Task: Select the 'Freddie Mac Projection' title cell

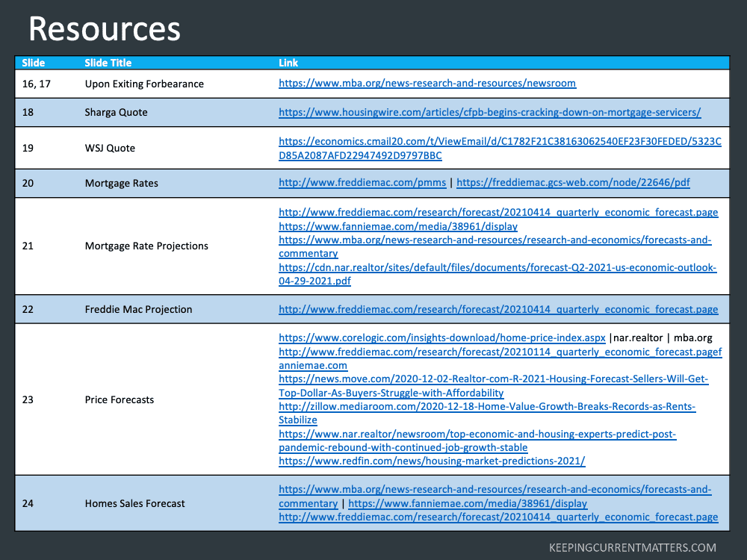Action: (139, 310)
